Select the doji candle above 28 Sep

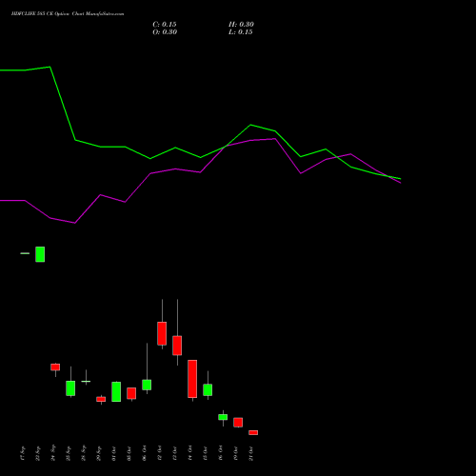(86, 381)
